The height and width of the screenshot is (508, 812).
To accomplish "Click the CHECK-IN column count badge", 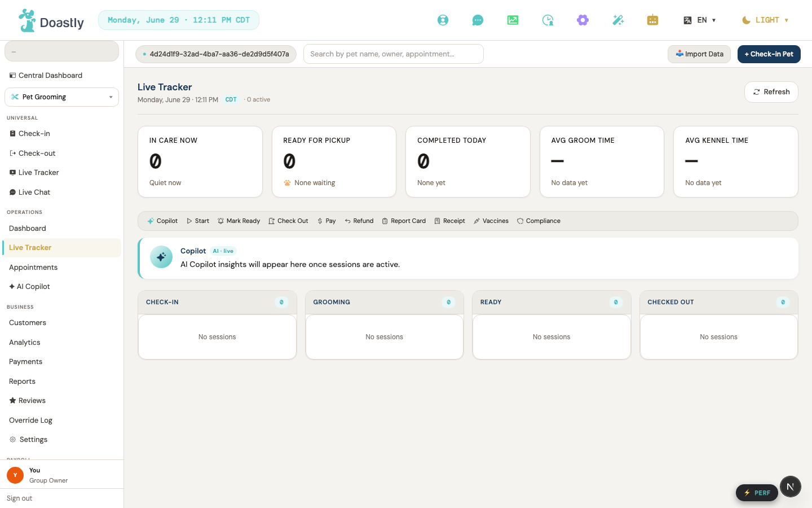I will coord(281,303).
